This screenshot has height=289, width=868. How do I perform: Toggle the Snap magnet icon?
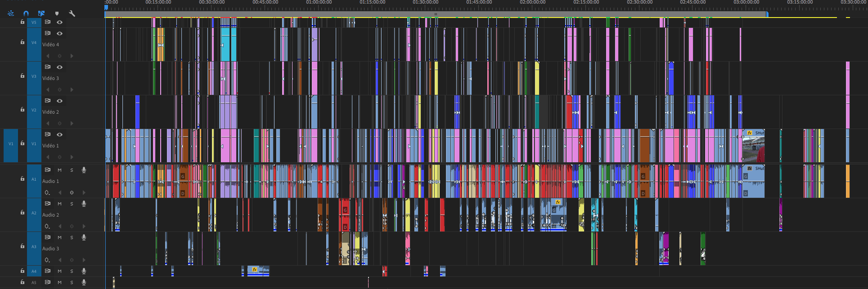[x=26, y=13]
